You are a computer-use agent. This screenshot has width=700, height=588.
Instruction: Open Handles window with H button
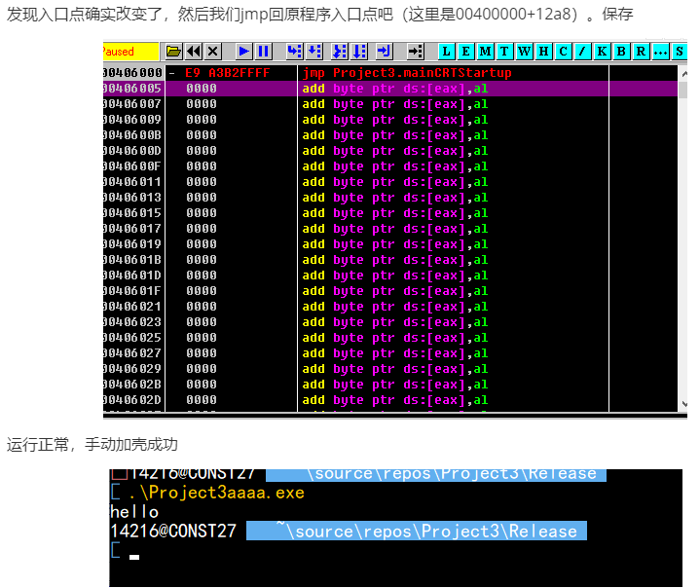click(x=544, y=52)
